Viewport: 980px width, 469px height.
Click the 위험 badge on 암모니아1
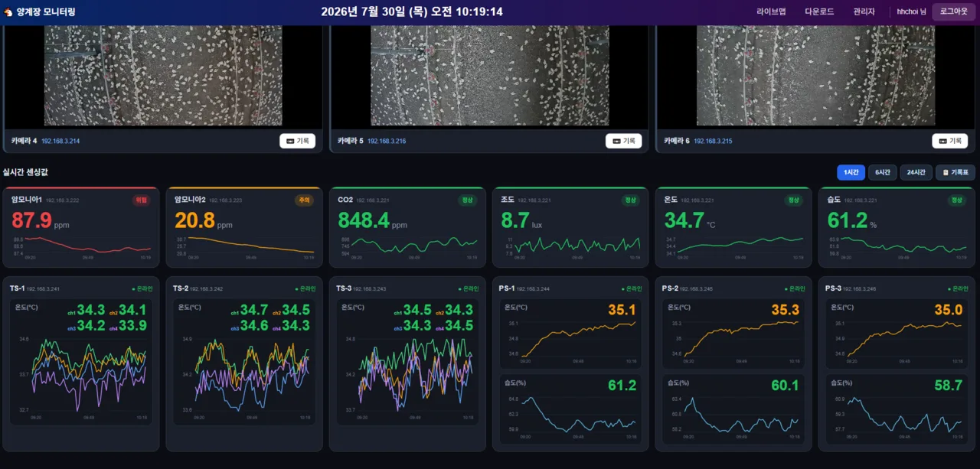142,200
